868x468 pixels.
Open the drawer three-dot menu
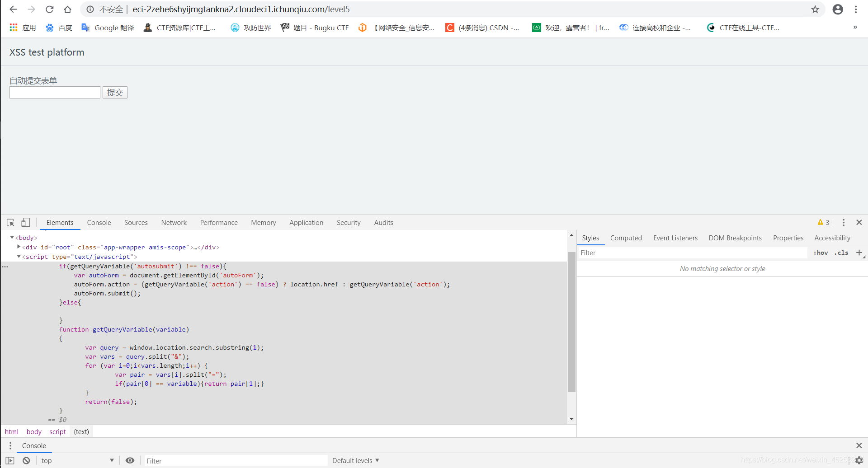click(x=10, y=445)
